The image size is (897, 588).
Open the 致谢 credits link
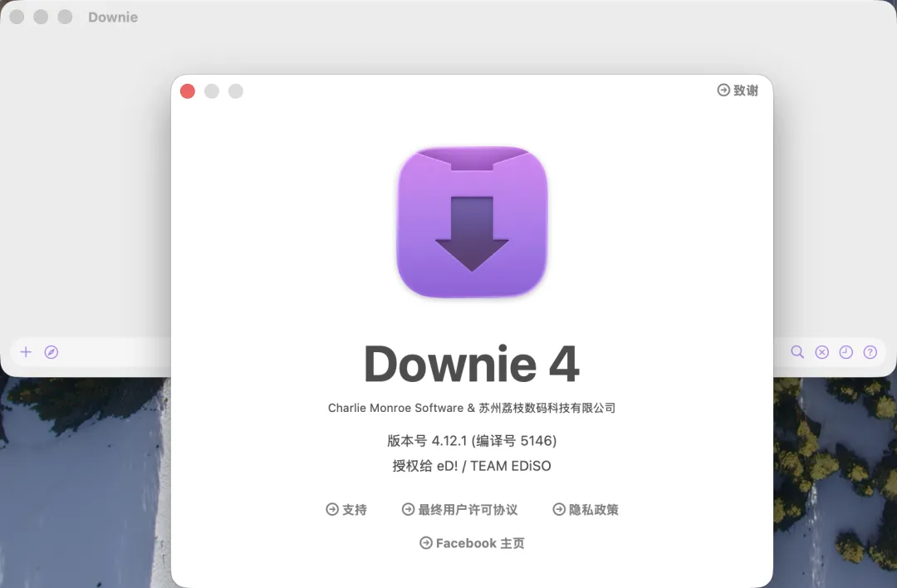(738, 91)
